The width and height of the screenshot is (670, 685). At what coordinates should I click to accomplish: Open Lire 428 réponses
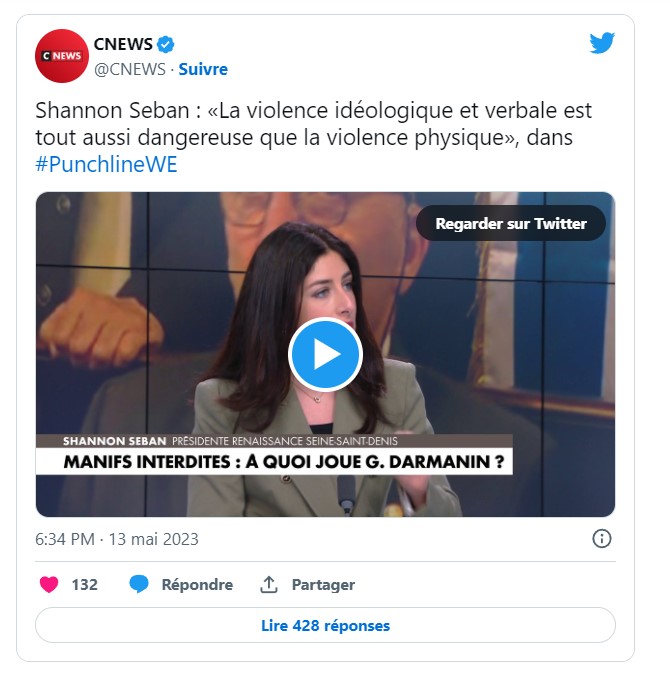click(x=325, y=625)
